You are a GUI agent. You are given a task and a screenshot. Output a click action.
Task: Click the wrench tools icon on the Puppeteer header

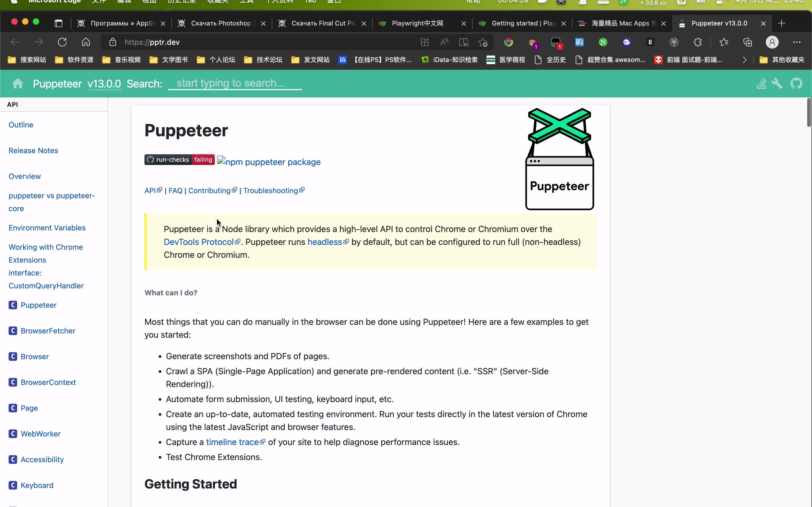[777, 83]
